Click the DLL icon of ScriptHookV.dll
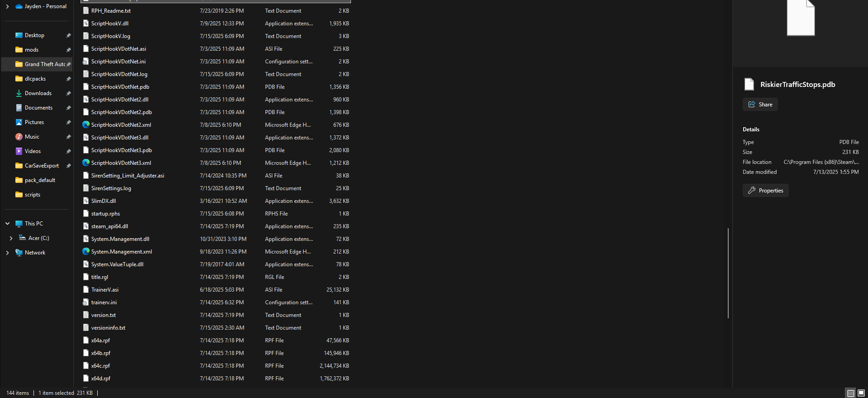 [x=85, y=23]
